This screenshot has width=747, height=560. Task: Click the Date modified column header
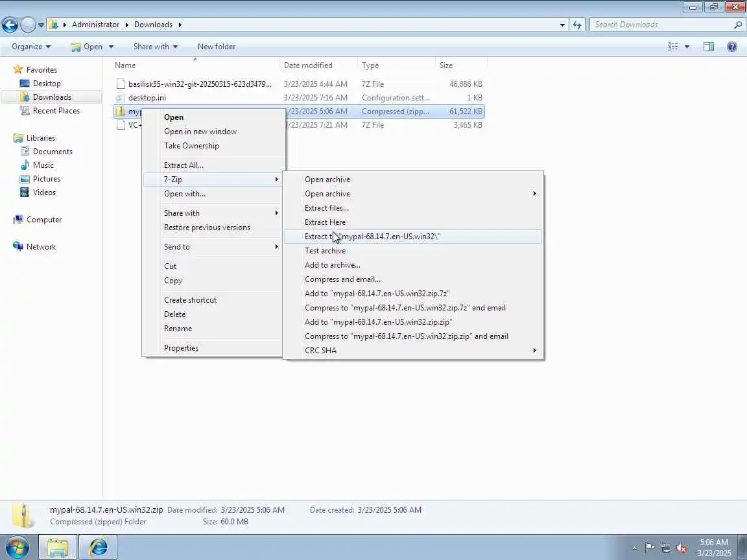(x=319, y=65)
